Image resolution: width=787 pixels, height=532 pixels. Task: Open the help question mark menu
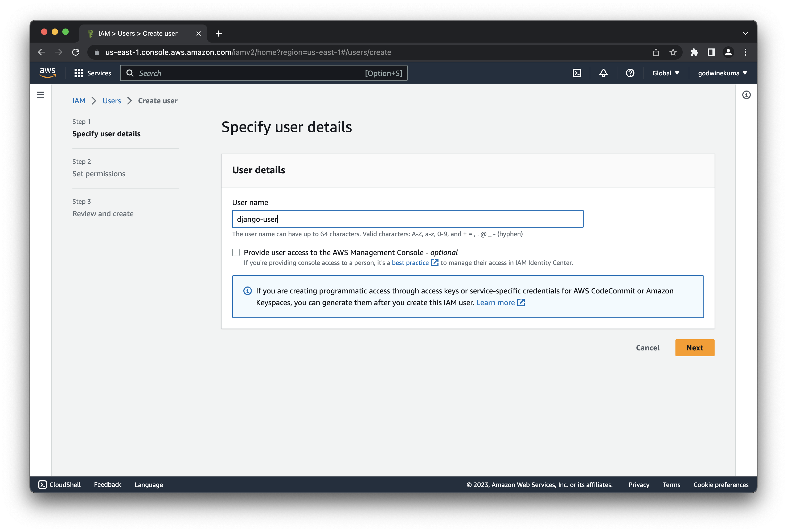coord(630,73)
